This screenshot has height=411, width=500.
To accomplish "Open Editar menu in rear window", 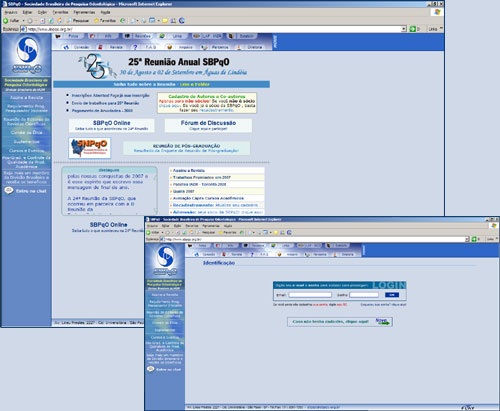I will 27,12.
